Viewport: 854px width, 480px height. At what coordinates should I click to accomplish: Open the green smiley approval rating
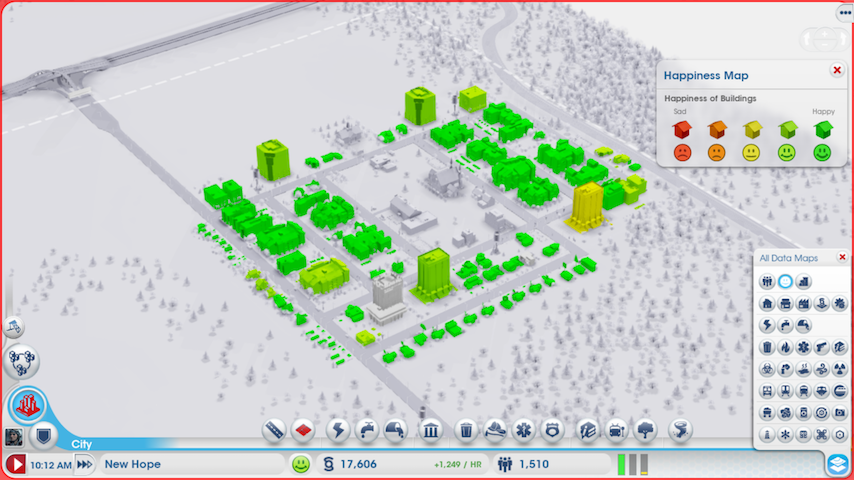point(301,464)
